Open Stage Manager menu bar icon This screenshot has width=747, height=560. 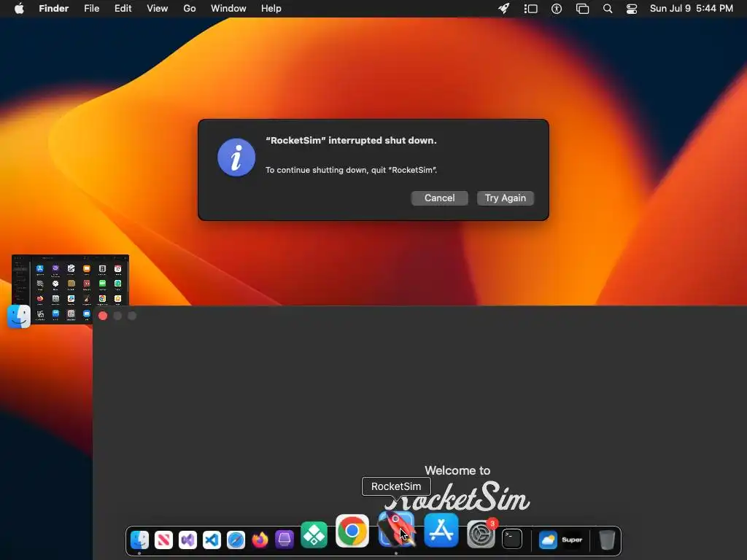(531, 8)
